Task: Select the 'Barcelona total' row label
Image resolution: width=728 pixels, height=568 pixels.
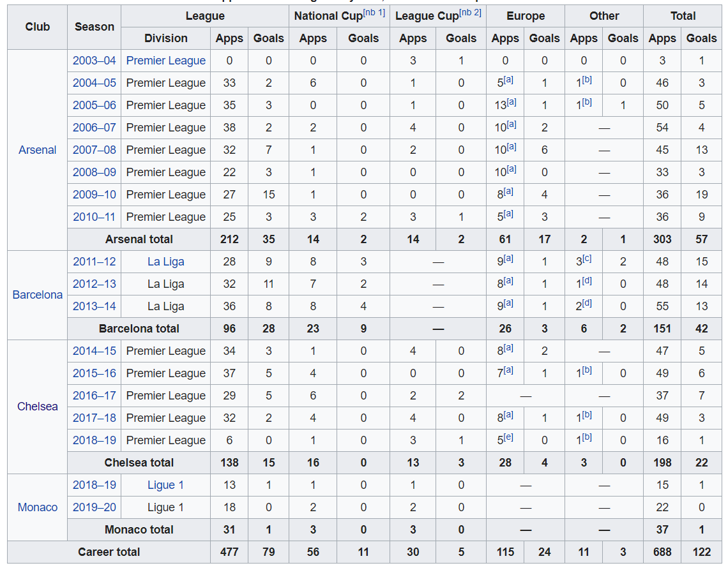Action: point(139,329)
